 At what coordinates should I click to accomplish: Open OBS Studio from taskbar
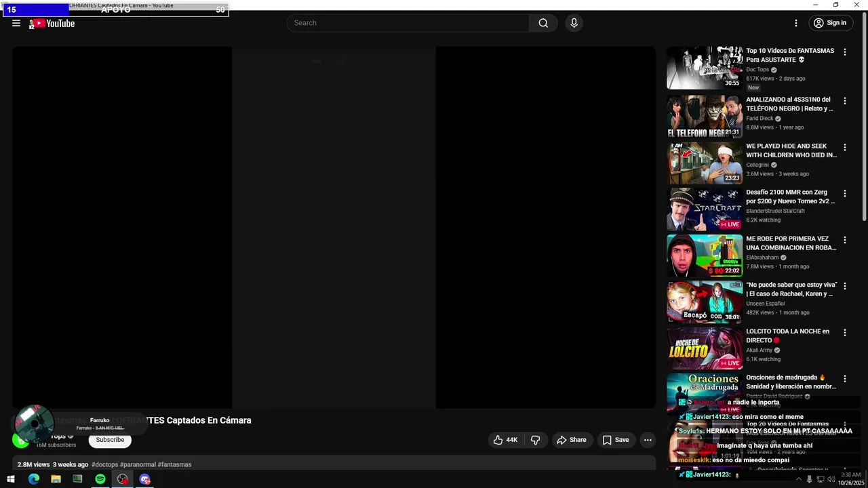pyautogui.click(x=122, y=479)
